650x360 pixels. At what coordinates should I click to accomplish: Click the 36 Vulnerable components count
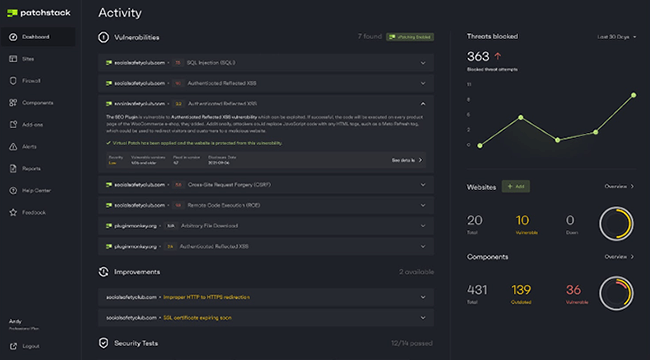(x=573, y=290)
